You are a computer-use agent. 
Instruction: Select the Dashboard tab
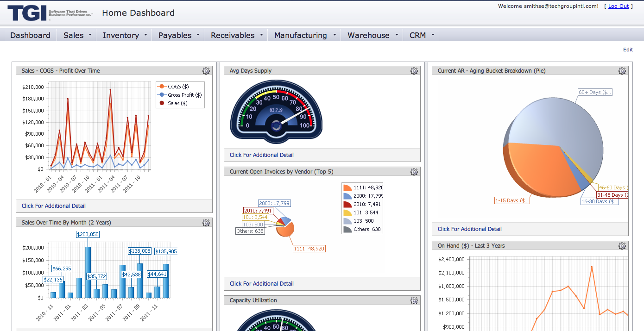pos(30,35)
